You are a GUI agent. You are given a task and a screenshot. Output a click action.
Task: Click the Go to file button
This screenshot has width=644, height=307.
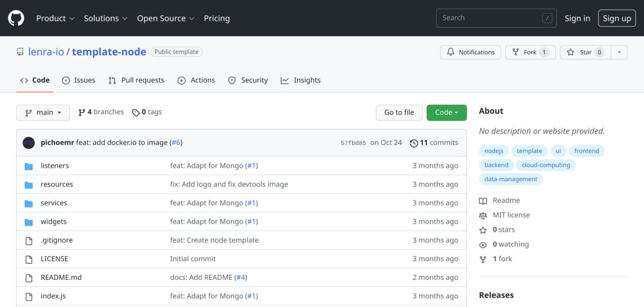point(399,113)
